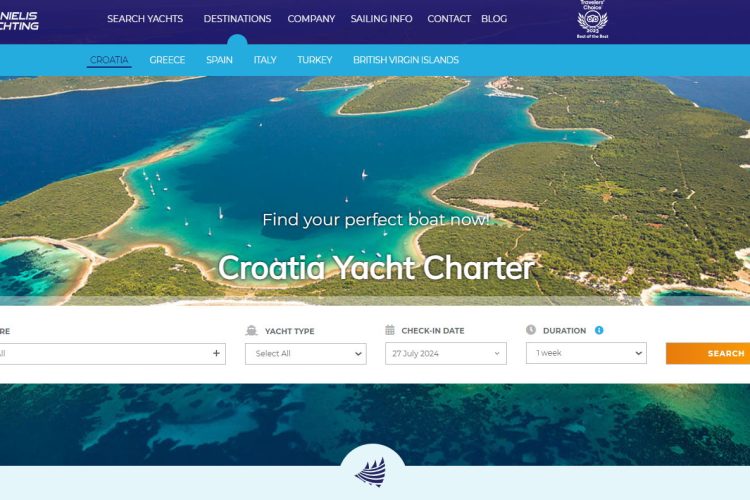Open the Check-in Date dropdown

click(446, 354)
